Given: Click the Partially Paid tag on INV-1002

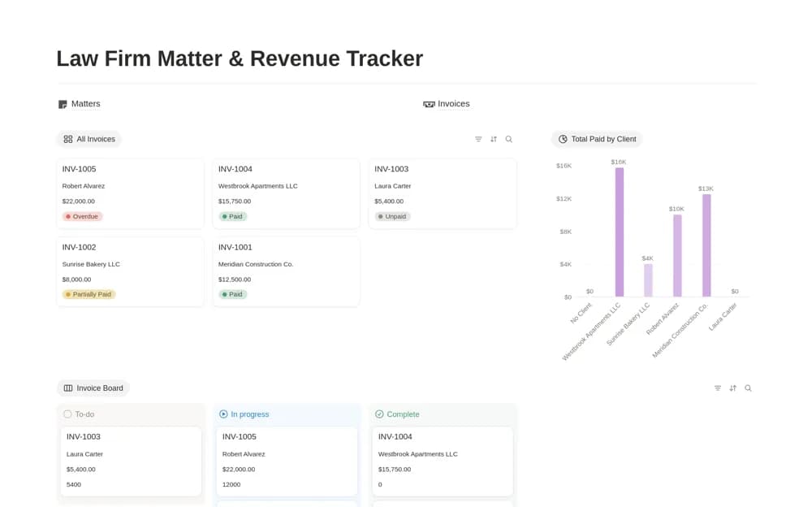Looking at the screenshot, I should (89, 294).
